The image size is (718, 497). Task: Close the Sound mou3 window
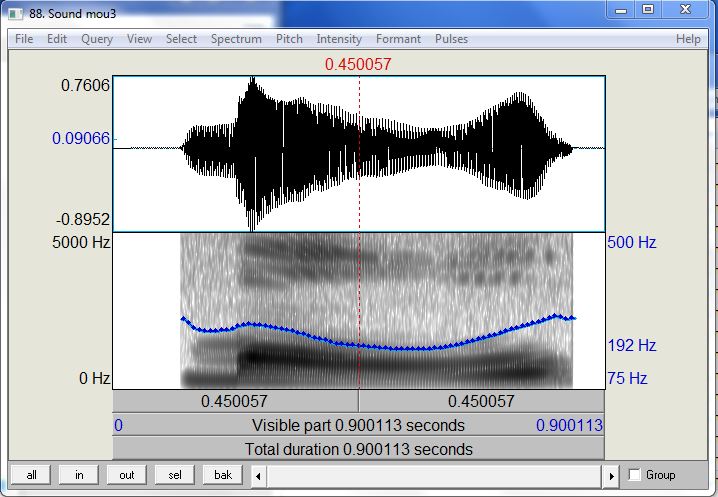click(x=685, y=10)
